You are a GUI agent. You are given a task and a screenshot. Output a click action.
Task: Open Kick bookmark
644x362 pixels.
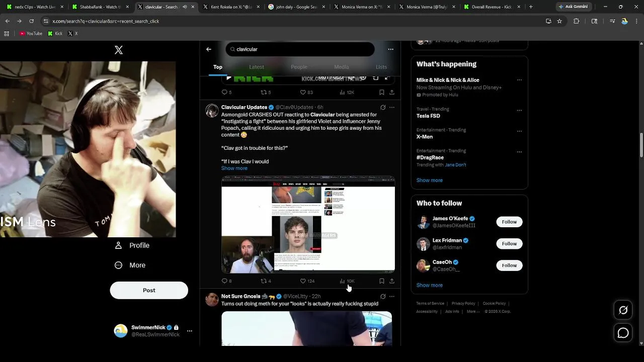coord(55,34)
